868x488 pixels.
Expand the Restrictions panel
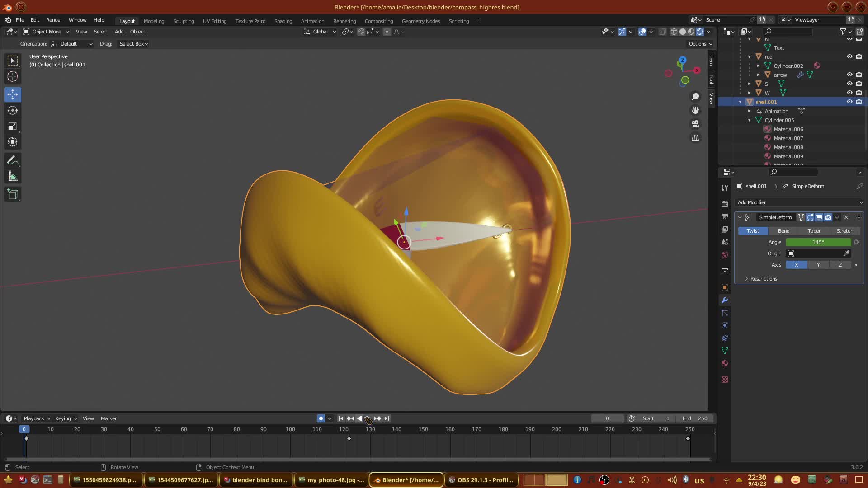[x=763, y=279]
